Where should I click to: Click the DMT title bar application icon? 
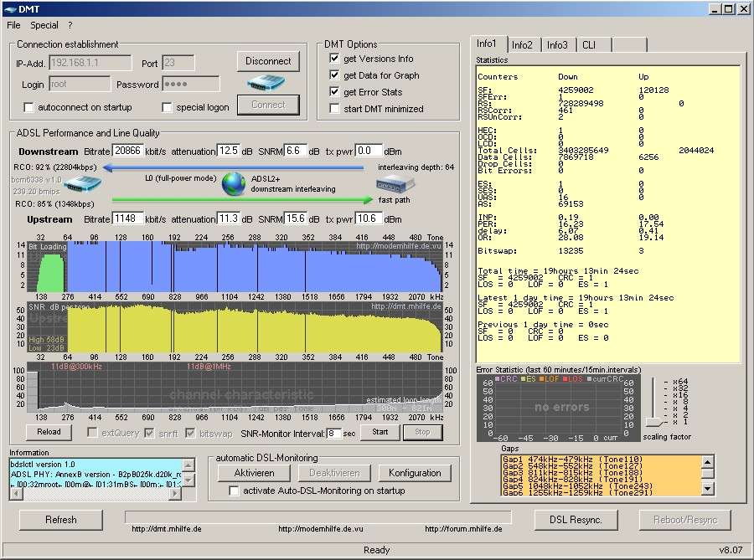coord(9,9)
